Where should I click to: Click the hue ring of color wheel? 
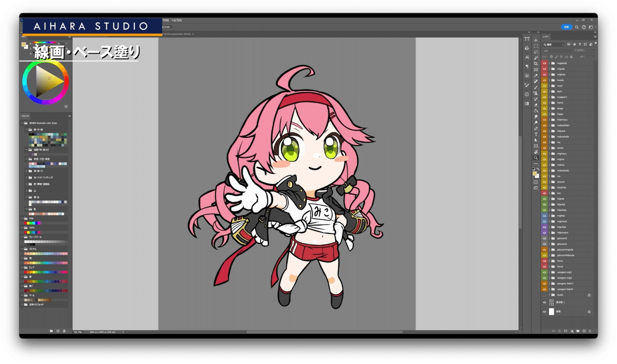click(x=25, y=82)
